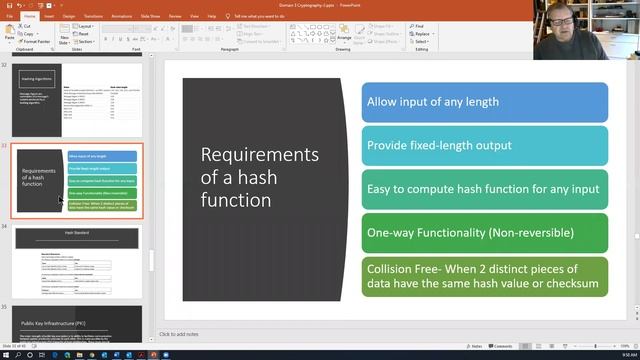Switch to the Slide Show tab

click(x=150, y=16)
